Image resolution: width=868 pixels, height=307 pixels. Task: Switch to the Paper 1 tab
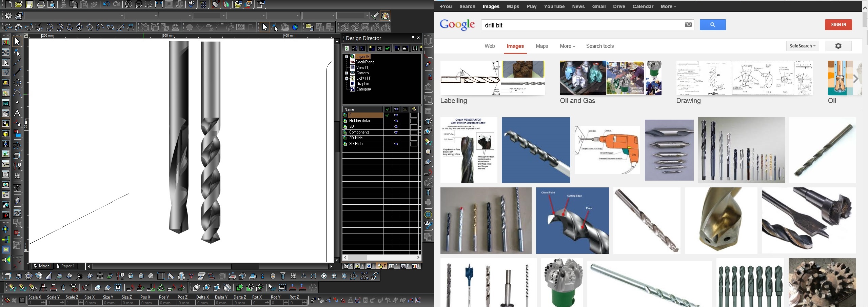65,266
